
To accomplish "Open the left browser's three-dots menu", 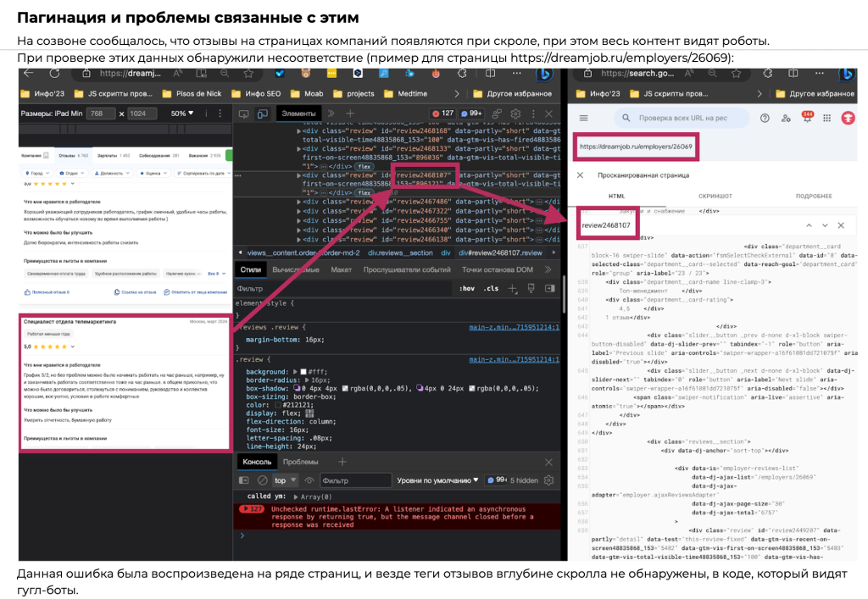I will [516, 74].
